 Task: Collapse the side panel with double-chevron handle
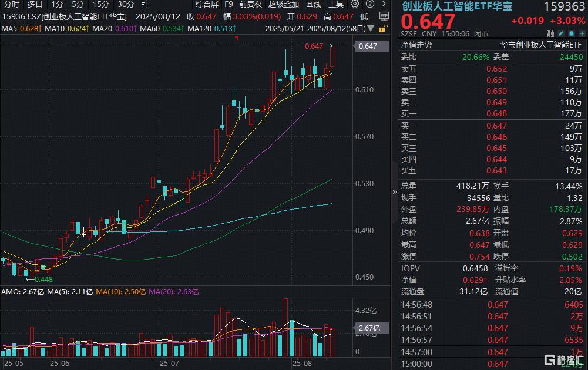395,192
